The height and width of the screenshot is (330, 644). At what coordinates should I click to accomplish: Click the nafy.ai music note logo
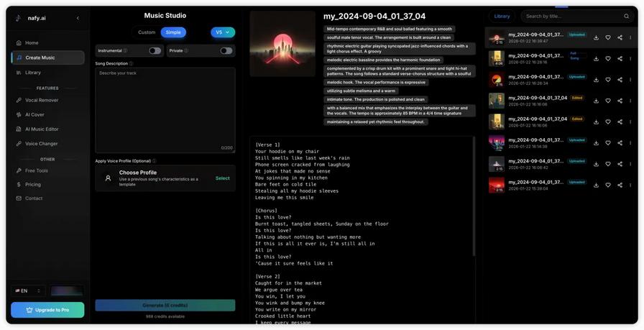tap(18, 18)
